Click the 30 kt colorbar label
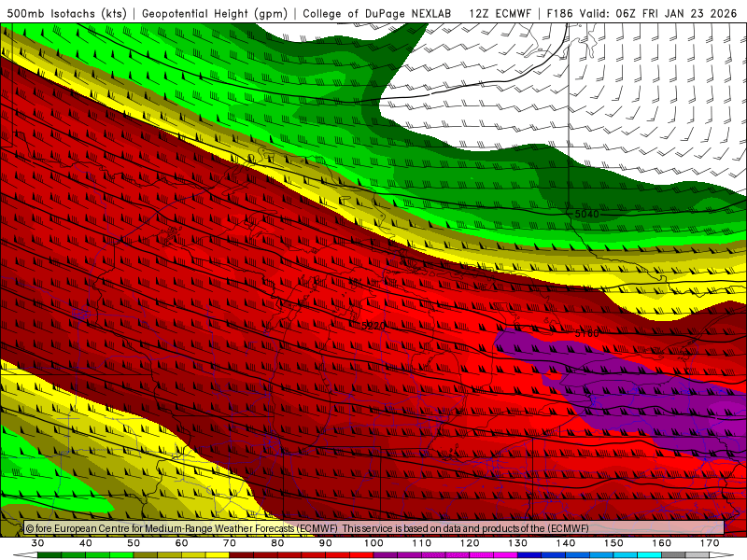Viewport: 747px width, 560px height. 37,543
